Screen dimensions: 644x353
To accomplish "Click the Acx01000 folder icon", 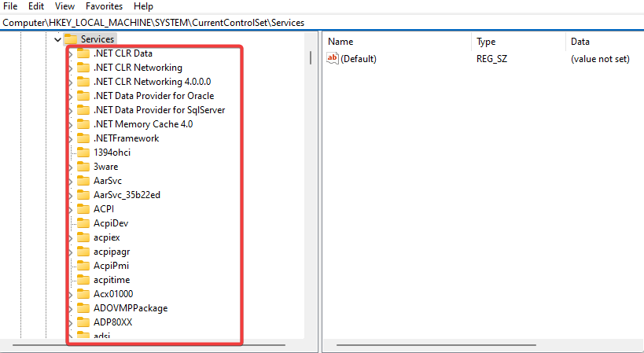I will click(x=83, y=294).
